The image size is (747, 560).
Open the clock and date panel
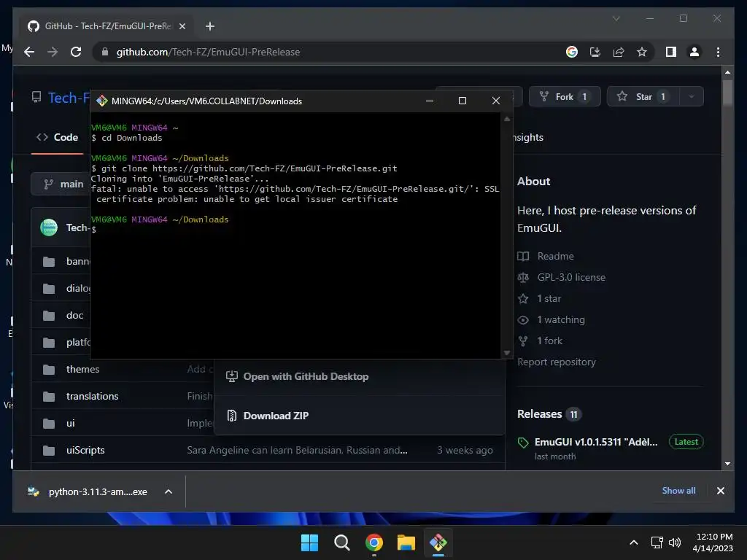713,542
